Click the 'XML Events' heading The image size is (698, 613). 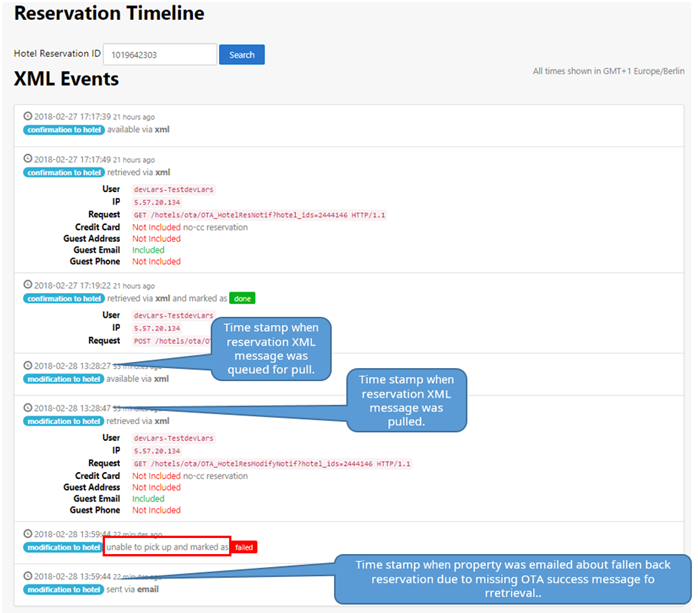click(66, 79)
